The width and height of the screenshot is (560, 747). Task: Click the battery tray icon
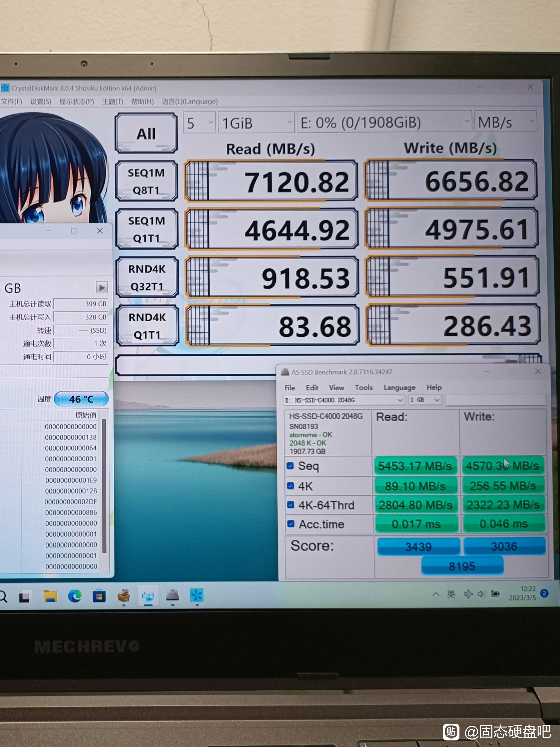(x=495, y=593)
